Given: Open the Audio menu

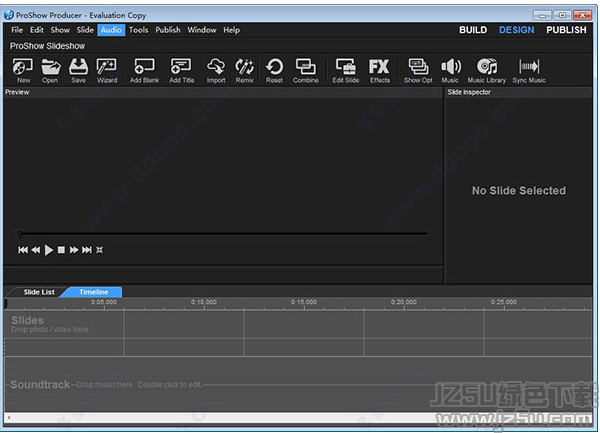Looking at the screenshot, I should point(111,30).
